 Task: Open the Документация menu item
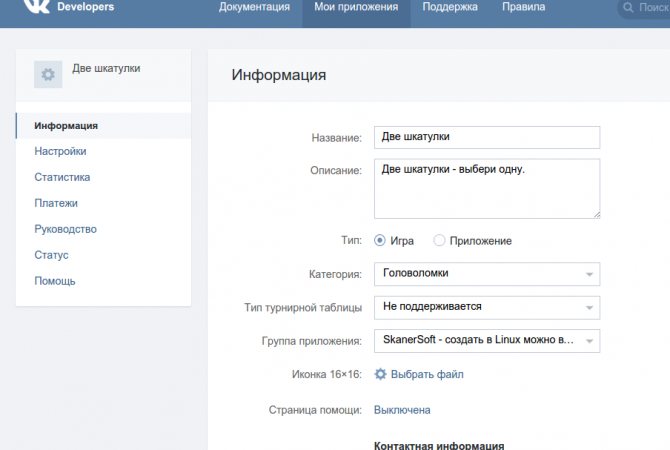[254, 7]
